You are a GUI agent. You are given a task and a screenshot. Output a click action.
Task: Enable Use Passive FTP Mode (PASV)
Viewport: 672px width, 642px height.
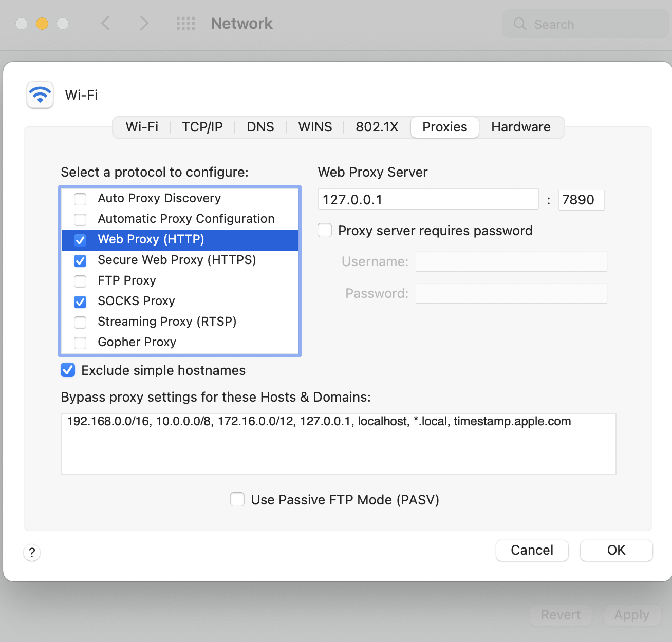[x=237, y=499]
